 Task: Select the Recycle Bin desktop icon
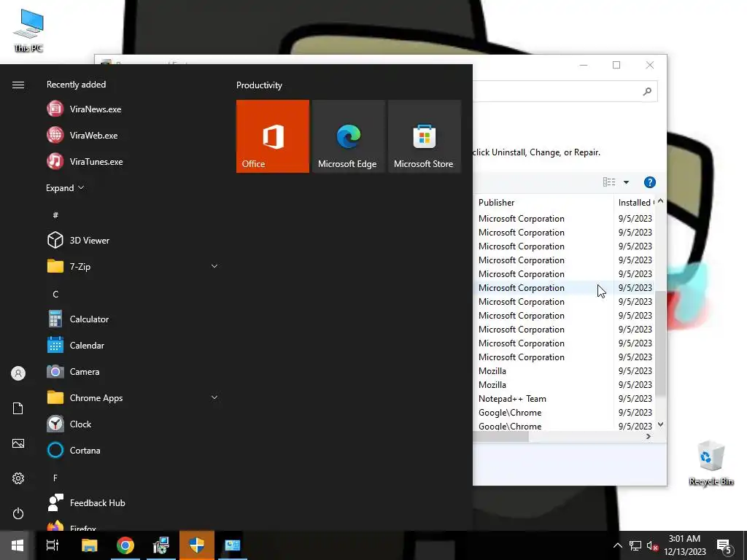coord(711,462)
